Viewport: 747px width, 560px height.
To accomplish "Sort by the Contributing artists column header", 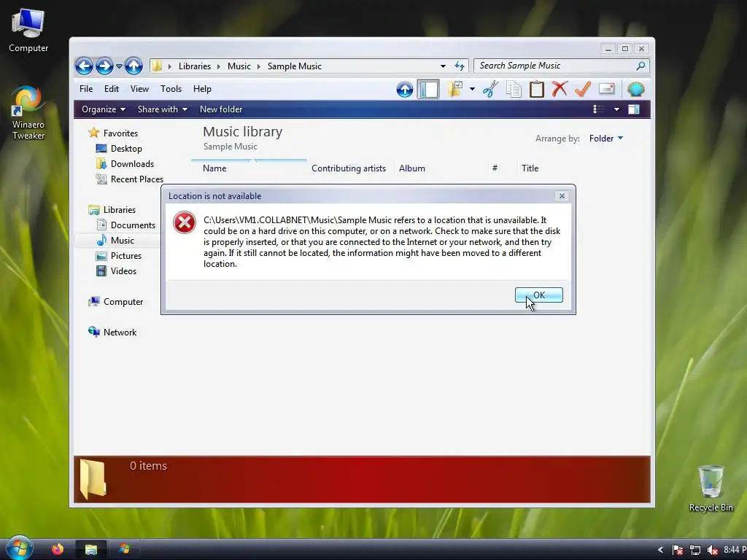I will (x=351, y=168).
